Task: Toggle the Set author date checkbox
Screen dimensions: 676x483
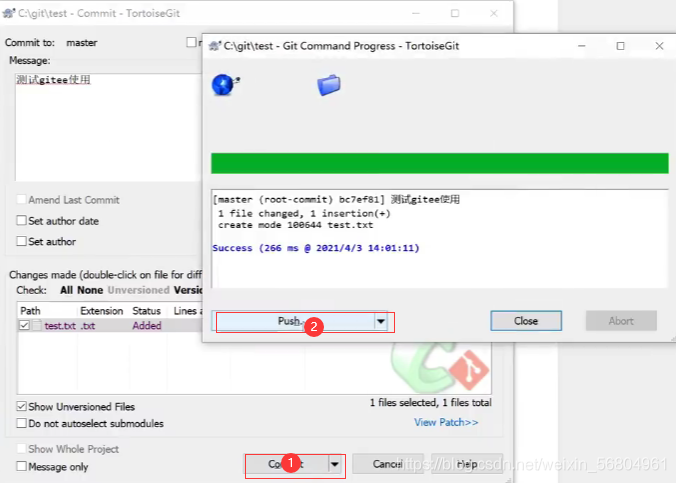Action: (x=22, y=221)
